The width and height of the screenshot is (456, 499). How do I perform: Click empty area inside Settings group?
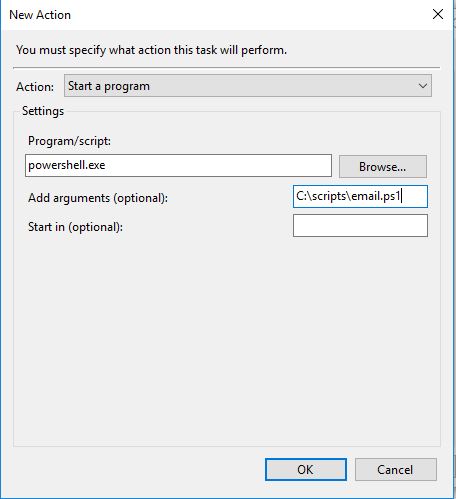click(x=227, y=333)
